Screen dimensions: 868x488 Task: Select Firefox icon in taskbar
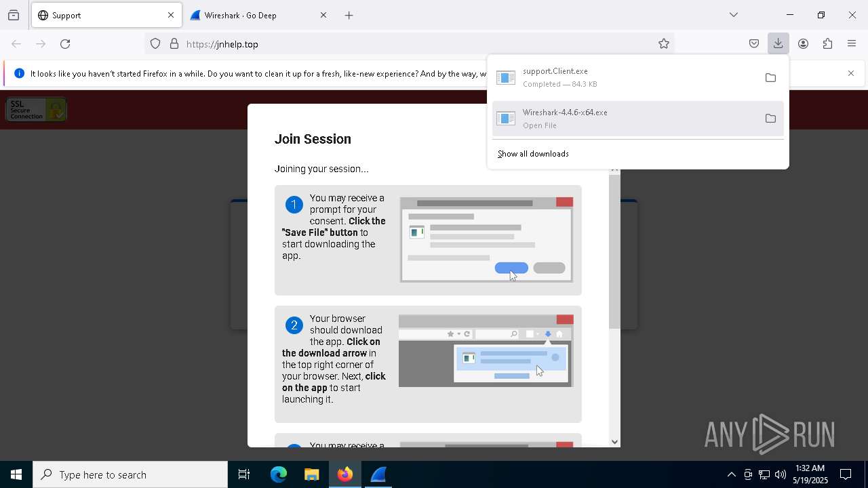[x=345, y=474]
